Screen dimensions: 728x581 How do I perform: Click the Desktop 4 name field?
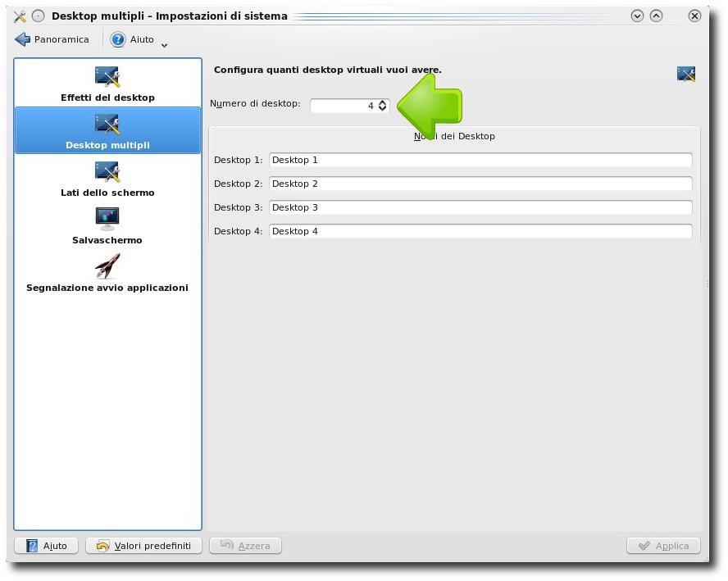[x=480, y=231]
